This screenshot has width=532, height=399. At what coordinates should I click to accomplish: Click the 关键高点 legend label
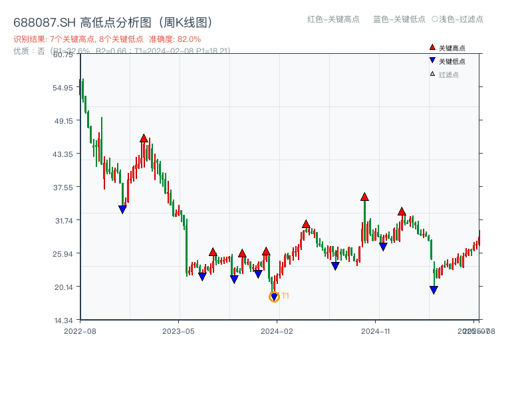452,48
